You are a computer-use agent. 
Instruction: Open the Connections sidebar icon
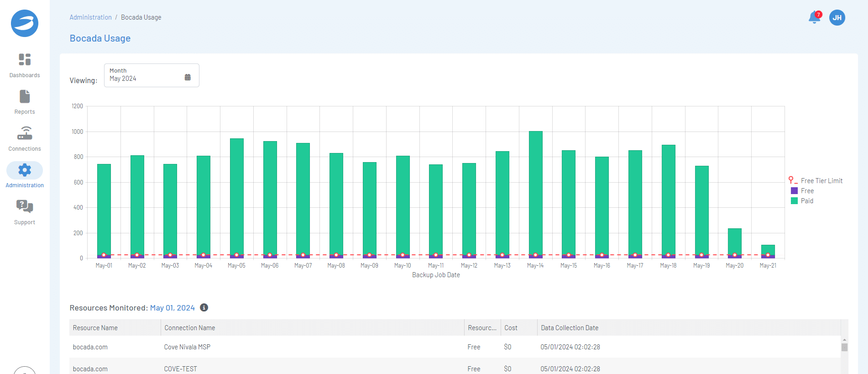point(25,133)
